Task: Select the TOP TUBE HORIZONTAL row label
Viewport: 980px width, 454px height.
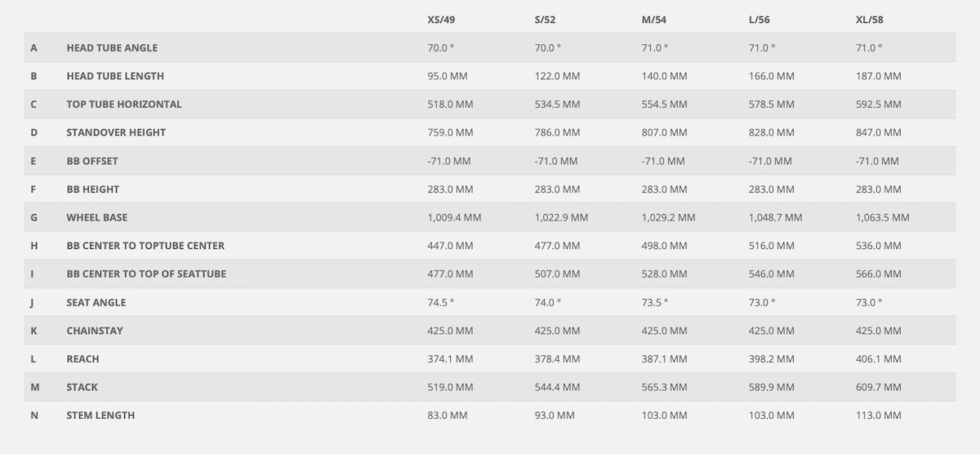Action: pyautogui.click(x=124, y=105)
